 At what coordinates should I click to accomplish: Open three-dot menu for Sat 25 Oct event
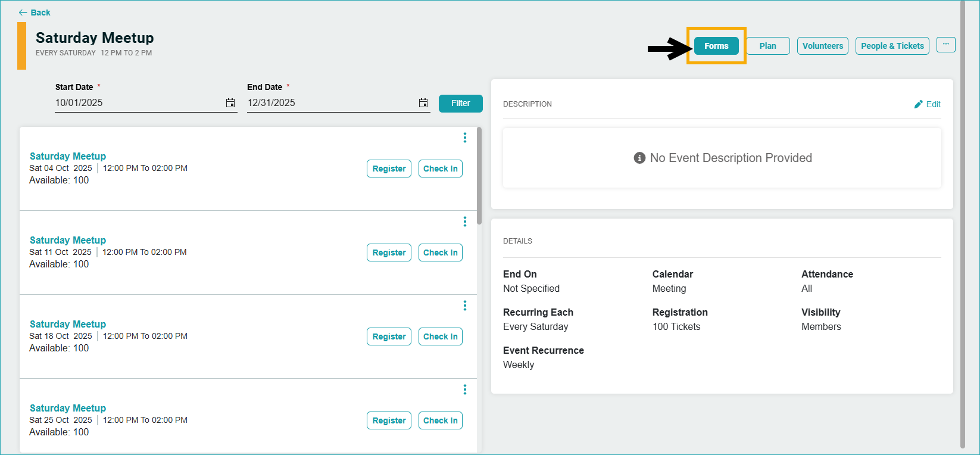[465, 389]
